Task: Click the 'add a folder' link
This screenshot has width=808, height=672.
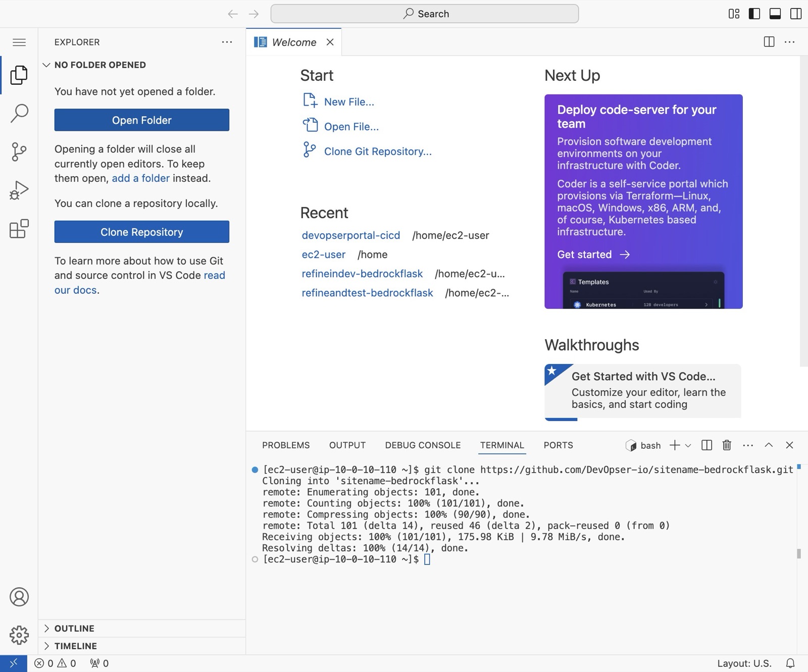Action: (x=140, y=178)
